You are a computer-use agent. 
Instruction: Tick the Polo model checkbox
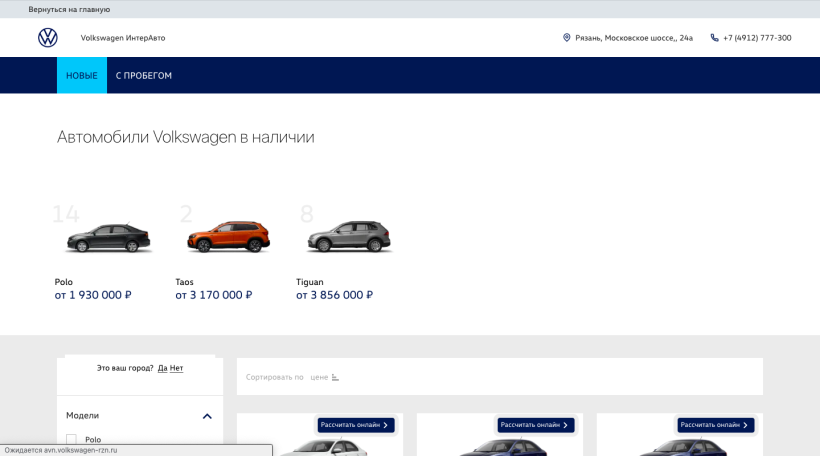(72, 439)
